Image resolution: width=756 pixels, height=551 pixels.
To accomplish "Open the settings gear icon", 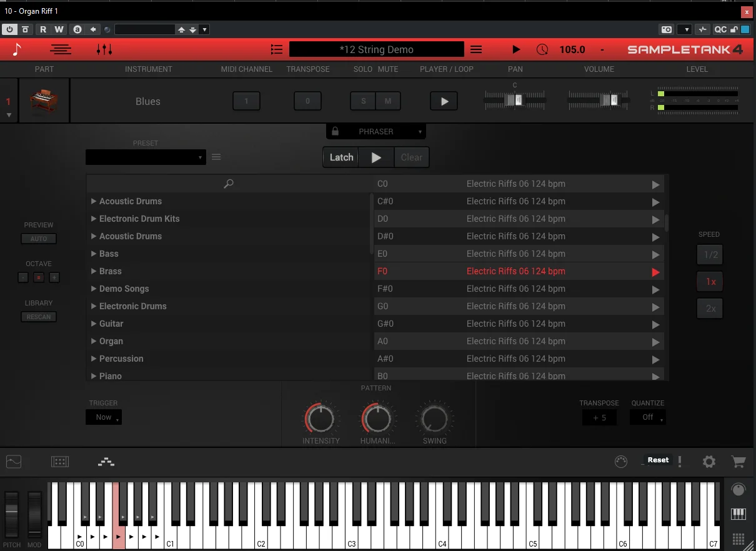I will pyautogui.click(x=709, y=462).
